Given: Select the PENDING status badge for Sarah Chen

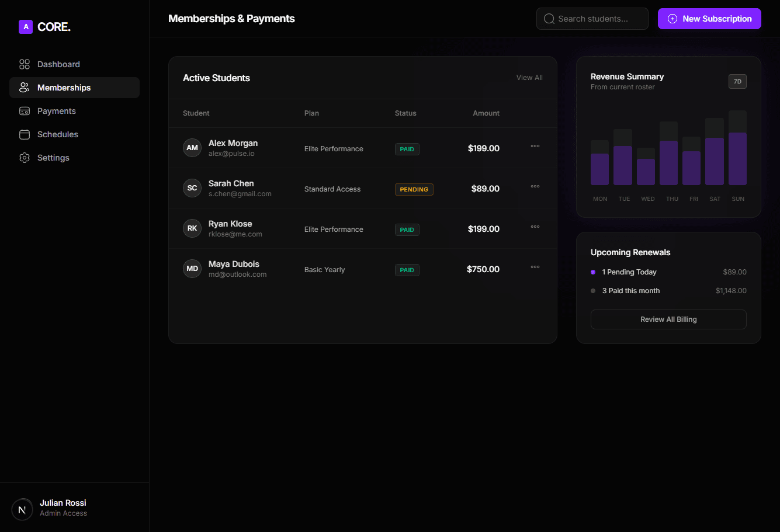Looking at the screenshot, I should click(414, 189).
